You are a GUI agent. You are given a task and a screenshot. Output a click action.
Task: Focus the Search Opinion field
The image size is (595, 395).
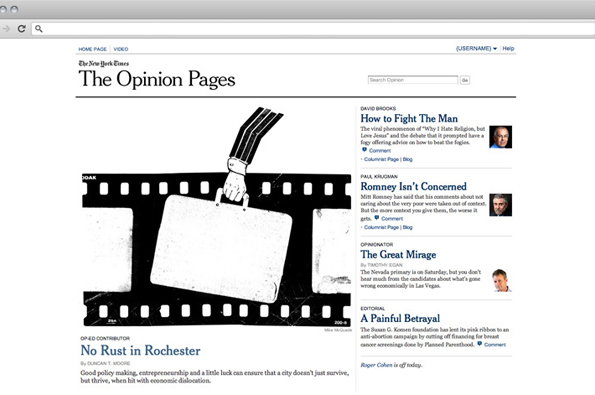click(413, 80)
